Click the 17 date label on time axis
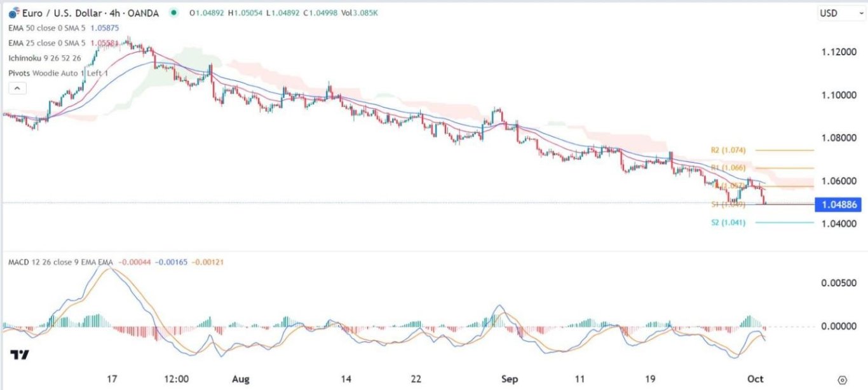 coord(112,379)
